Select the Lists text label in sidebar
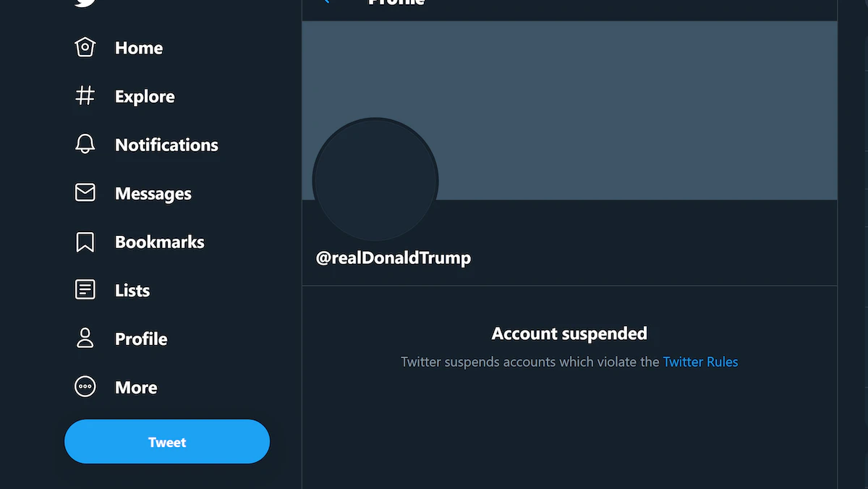Viewport: 868px width, 489px height. coord(132,290)
